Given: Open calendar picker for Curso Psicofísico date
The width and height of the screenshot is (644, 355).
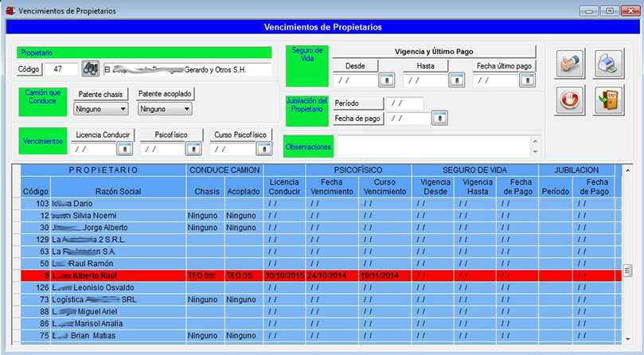Looking at the screenshot, I should coord(263,149).
